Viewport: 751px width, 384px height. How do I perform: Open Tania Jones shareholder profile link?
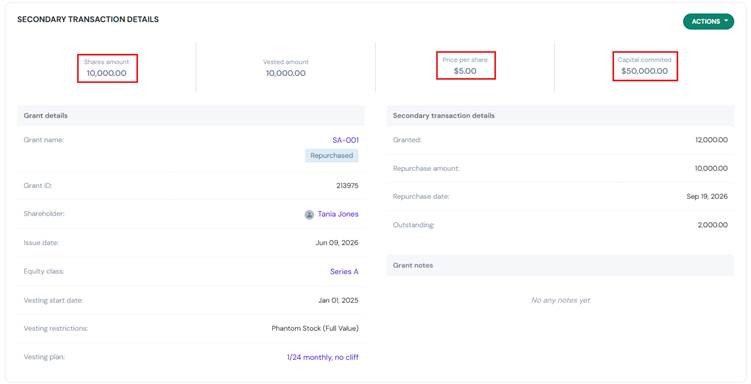click(x=338, y=214)
